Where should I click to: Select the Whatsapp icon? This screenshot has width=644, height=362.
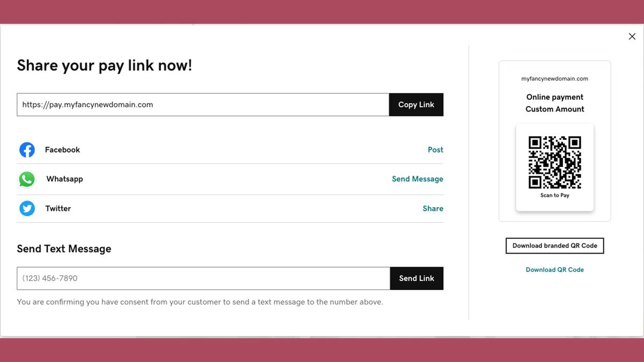(x=27, y=179)
